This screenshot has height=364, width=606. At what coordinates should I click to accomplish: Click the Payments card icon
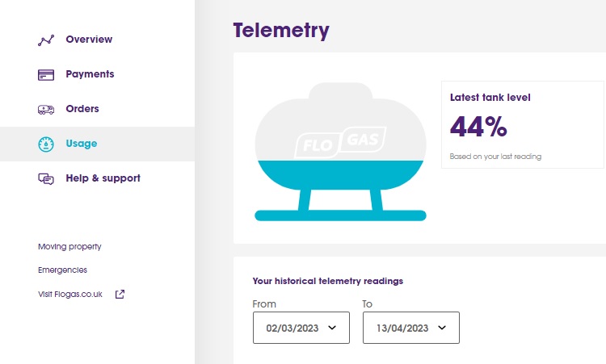click(46, 75)
